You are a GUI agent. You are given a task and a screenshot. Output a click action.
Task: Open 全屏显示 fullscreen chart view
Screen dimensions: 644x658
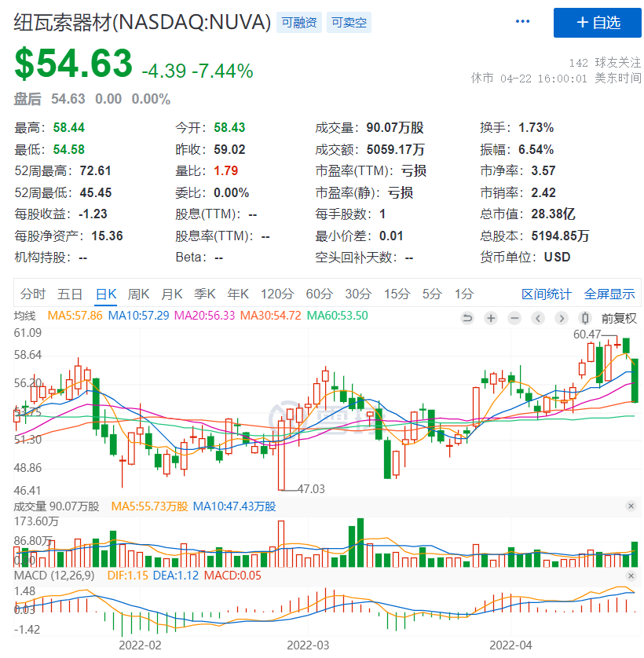[x=609, y=294]
